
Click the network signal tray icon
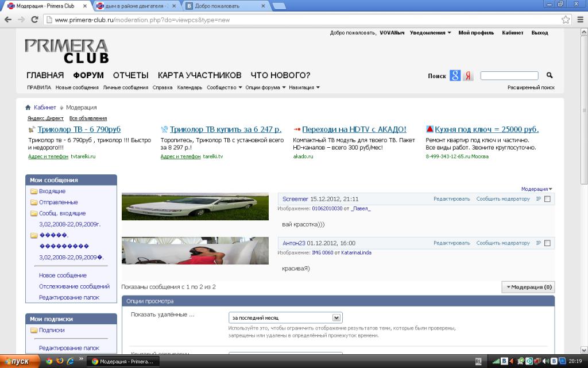[x=496, y=361]
